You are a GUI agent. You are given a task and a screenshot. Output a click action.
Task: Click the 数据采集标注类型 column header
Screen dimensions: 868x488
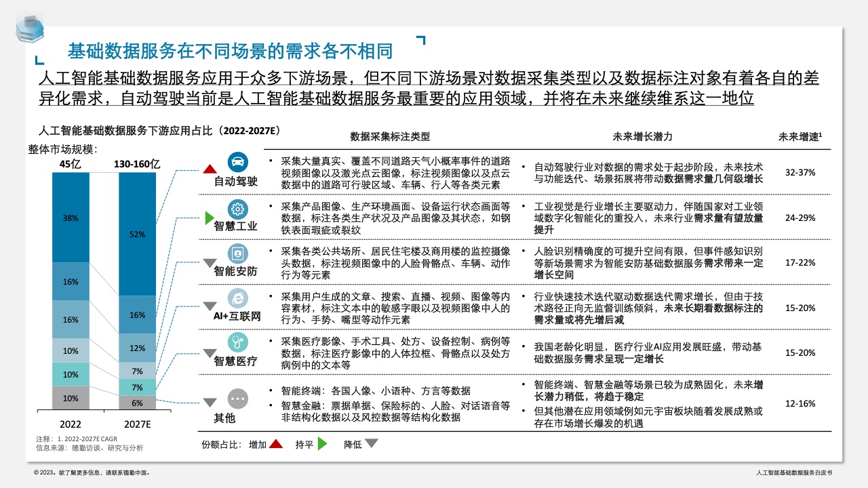390,136
